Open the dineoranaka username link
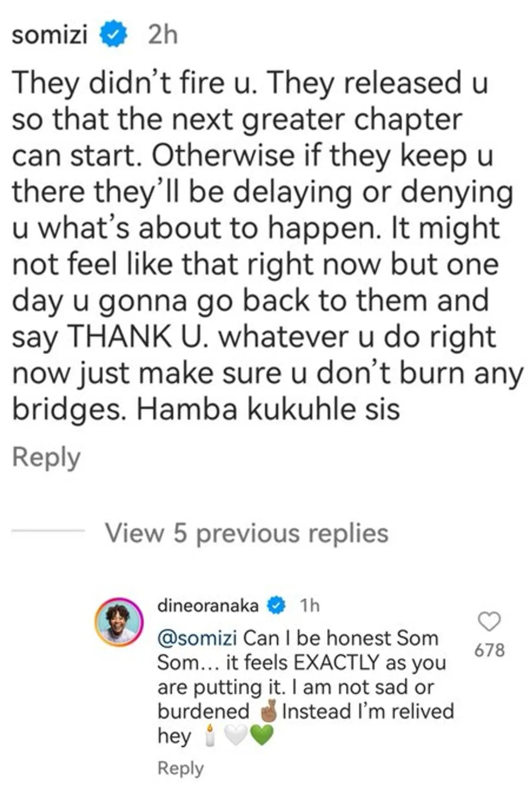 tap(208, 605)
